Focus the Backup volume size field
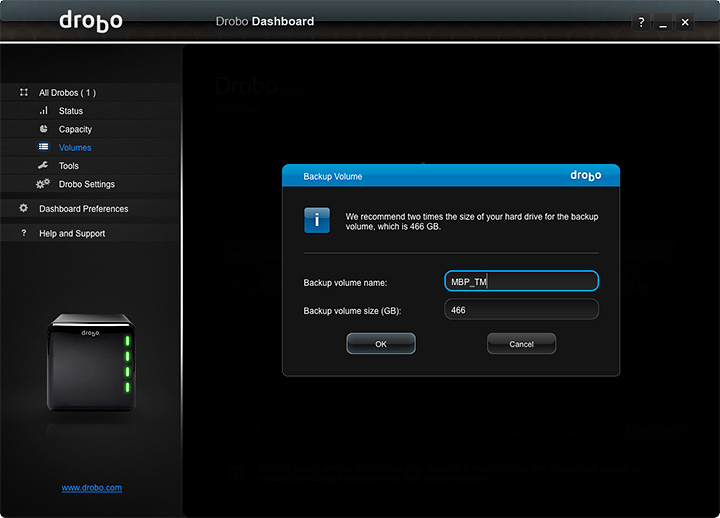This screenshot has height=518, width=720. tap(521, 310)
